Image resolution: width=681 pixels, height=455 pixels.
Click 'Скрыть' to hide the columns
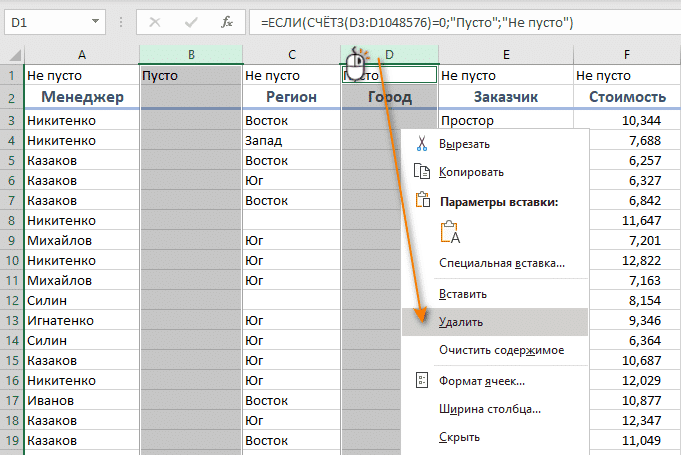pyautogui.click(x=459, y=437)
